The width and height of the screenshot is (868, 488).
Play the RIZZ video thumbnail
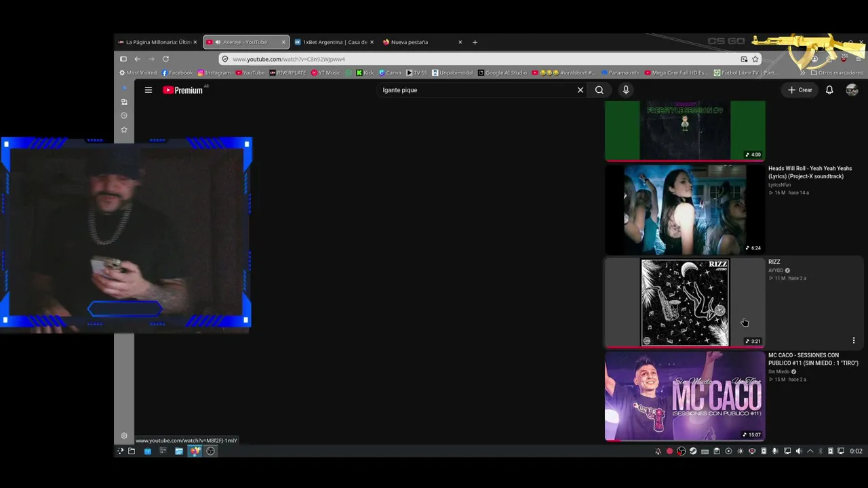click(685, 302)
